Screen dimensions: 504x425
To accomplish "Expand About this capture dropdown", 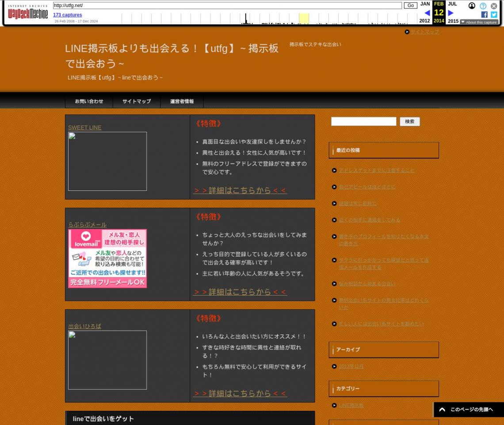I will coord(479,22).
